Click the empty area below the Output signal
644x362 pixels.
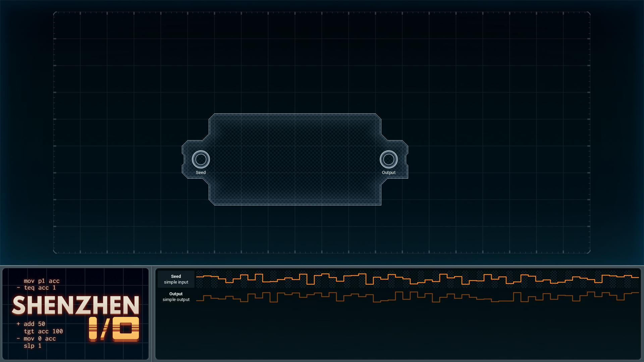point(398,332)
